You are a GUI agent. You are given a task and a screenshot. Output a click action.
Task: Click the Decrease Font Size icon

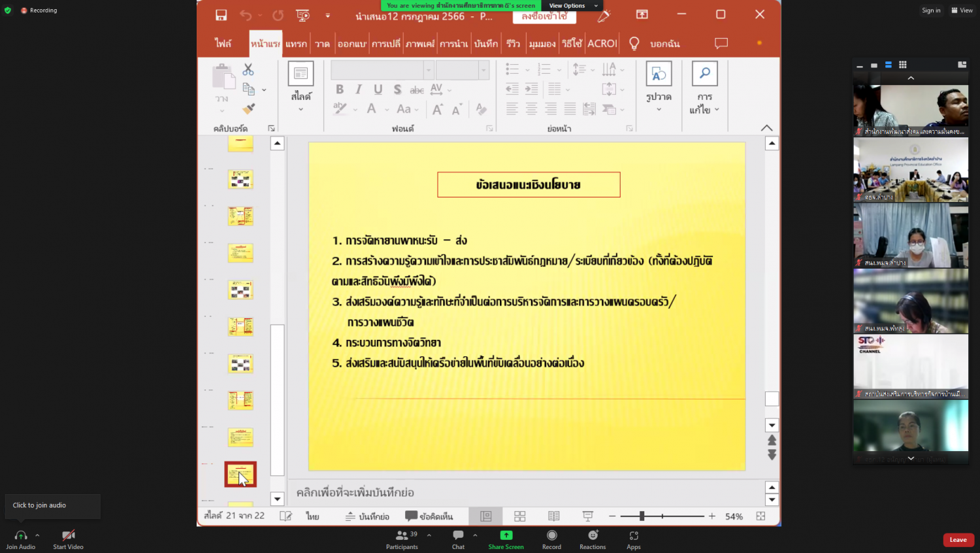point(457,109)
